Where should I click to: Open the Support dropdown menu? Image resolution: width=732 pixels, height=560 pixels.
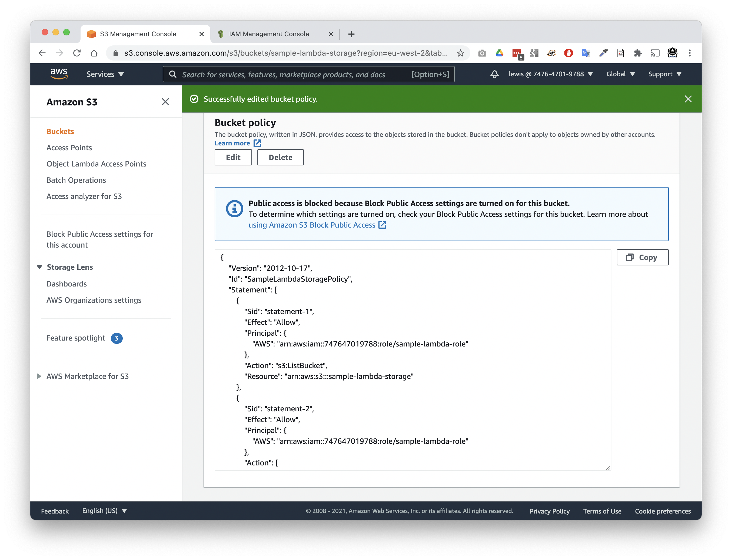[664, 74]
